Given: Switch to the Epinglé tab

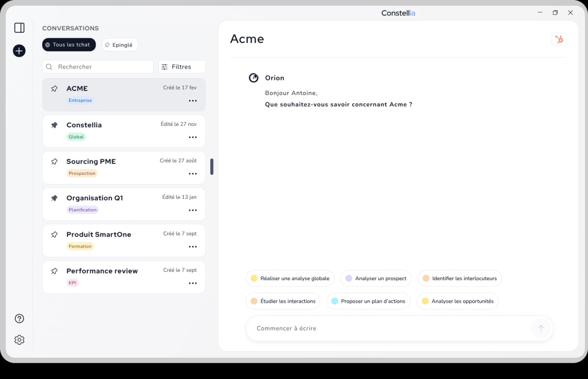Looking at the screenshot, I should click(120, 45).
